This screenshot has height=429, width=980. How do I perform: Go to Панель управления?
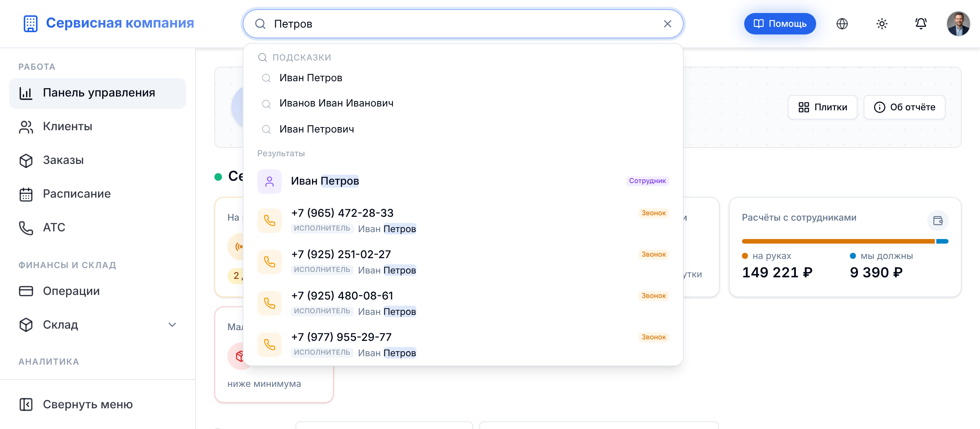(x=98, y=93)
